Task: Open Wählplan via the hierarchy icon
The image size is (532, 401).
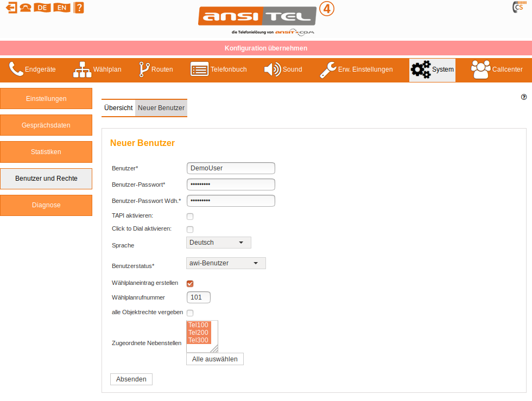Action: point(83,69)
